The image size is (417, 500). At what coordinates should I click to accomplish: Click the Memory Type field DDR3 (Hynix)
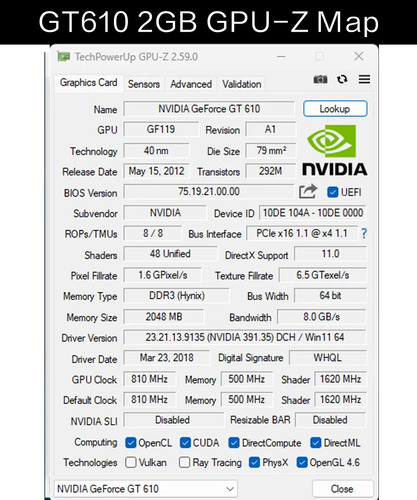[x=177, y=296]
